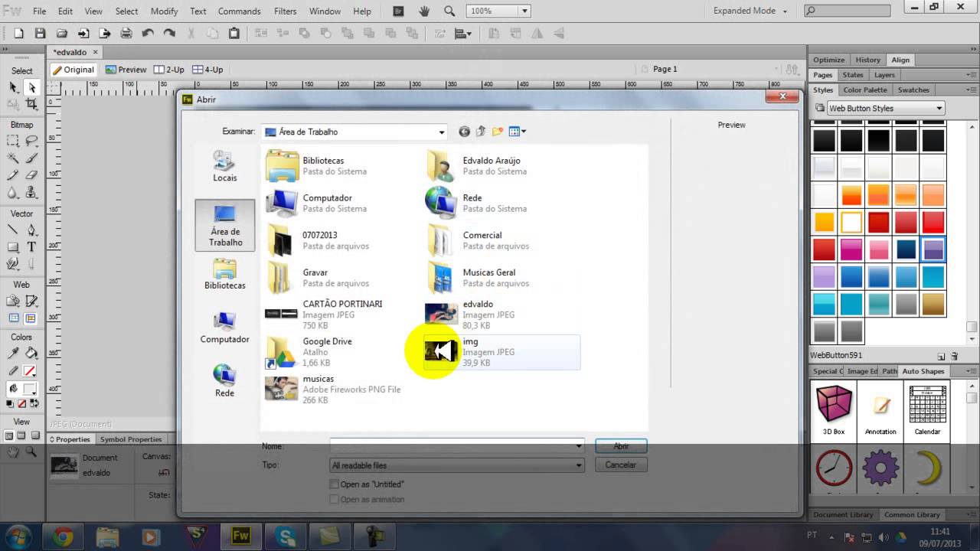Select the musicas Fireworks PNG file
Screen dimensions: 980x551
click(341, 390)
